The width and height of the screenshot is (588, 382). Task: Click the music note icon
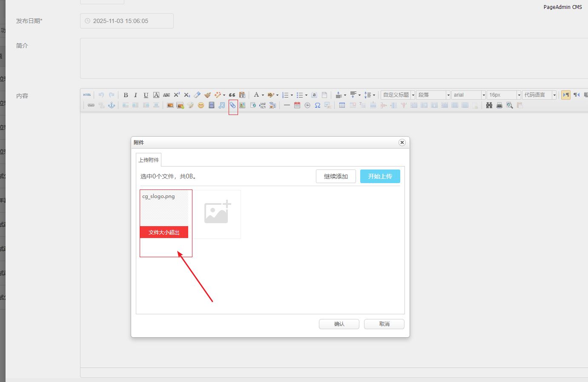coord(222,105)
